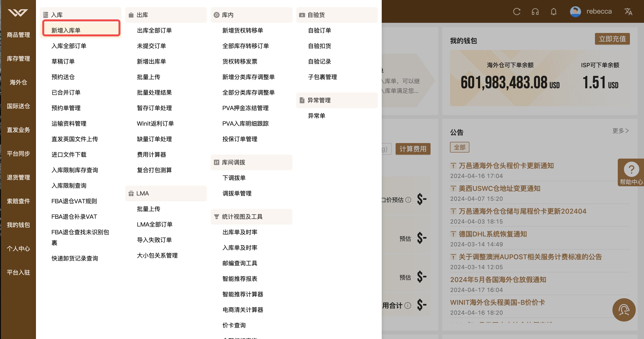Click pin icon of 美西USWC仓地址变更通知
The width and height of the screenshot is (644, 339).
point(453,188)
